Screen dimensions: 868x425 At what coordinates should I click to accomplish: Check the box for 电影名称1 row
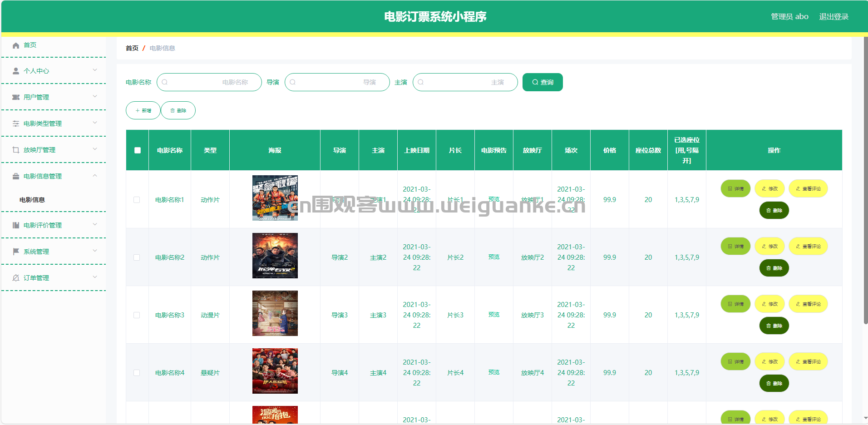pos(137,200)
